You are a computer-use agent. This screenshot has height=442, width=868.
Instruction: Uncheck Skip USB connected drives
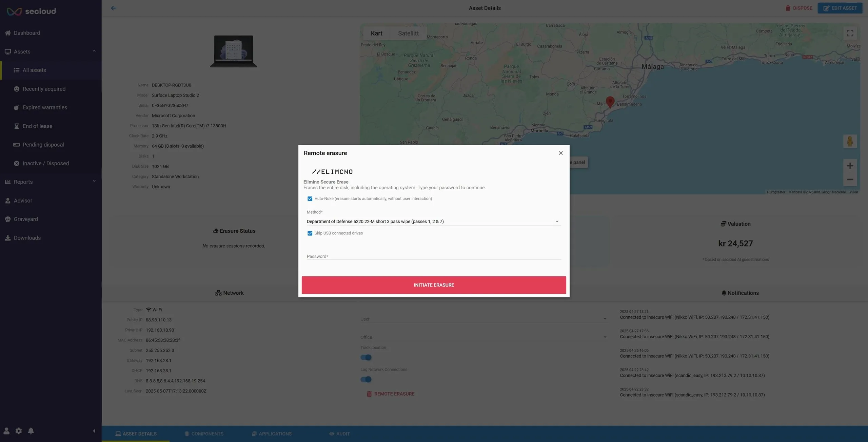click(310, 233)
